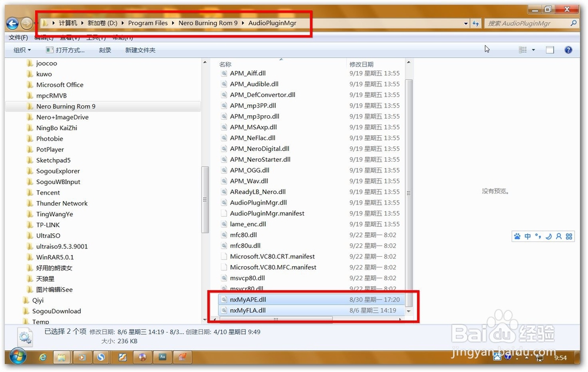
Task: Toggle the preview pane button
Action: [550, 50]
